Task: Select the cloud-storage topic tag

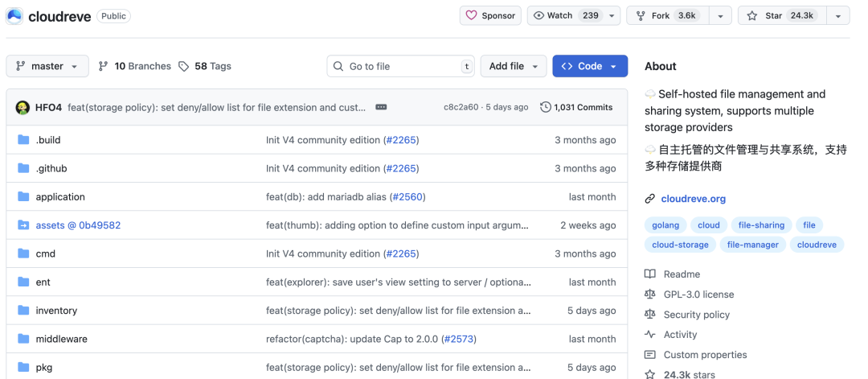Action: click(681, 245)
